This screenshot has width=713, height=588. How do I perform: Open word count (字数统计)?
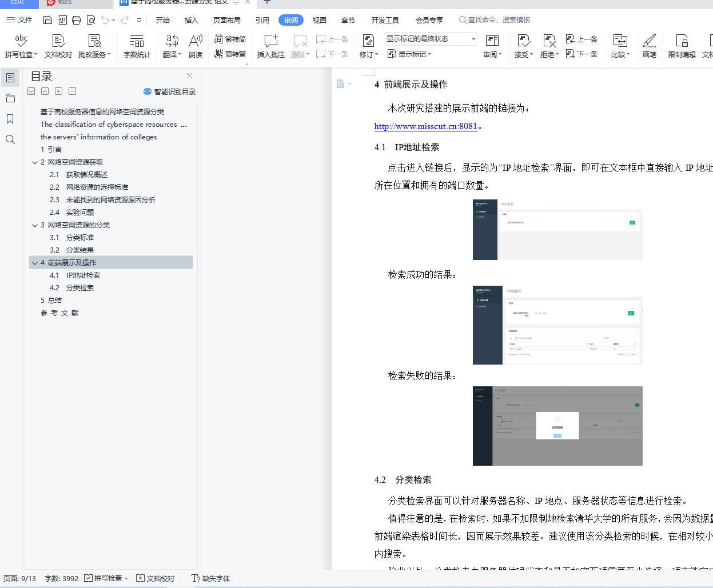[x=137, y=46]
